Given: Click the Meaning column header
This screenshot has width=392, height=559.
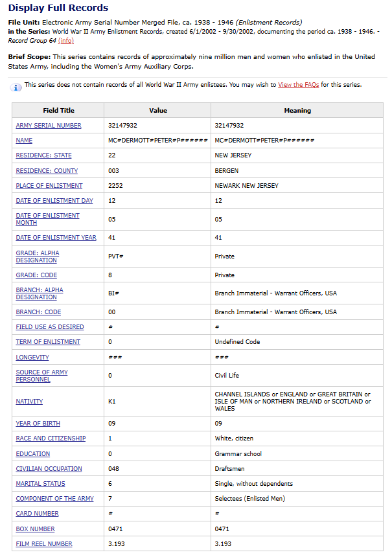Looking at the screenshot, I should (297, 111).
